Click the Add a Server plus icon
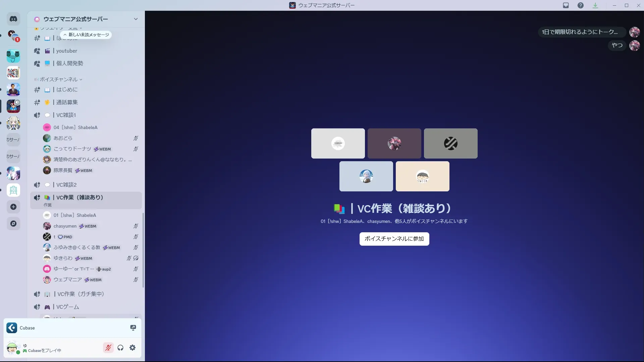 click(x=13, y=207)
